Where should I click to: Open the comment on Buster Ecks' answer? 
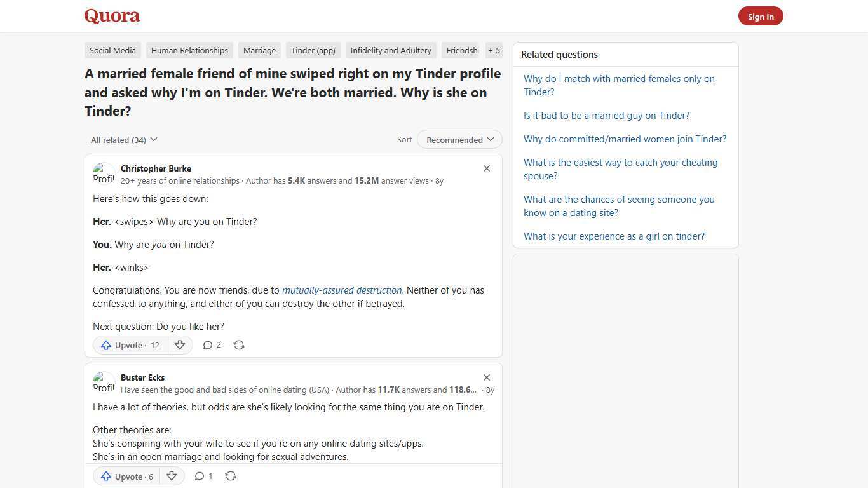pos(203,476)
